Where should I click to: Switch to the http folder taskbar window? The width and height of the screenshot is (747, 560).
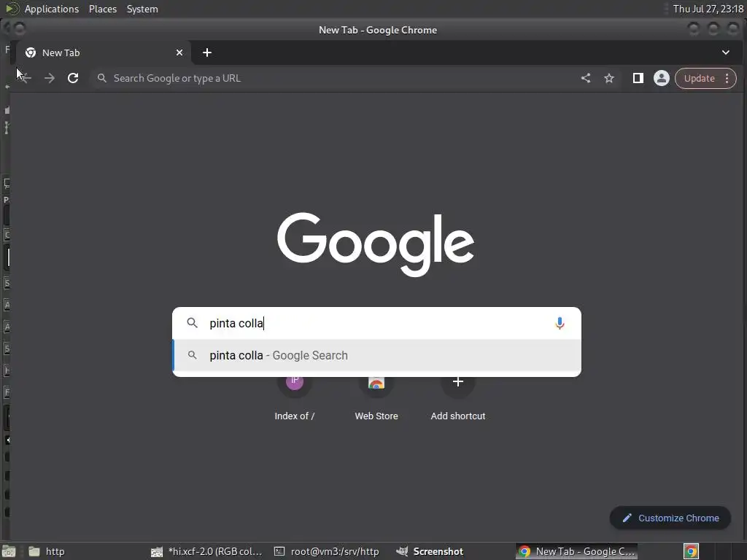coord(47,551)
